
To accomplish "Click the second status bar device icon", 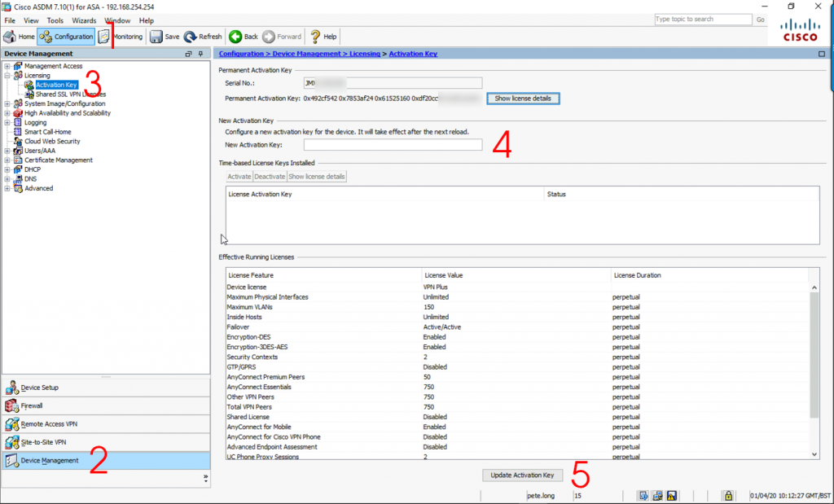I will 658,496.
